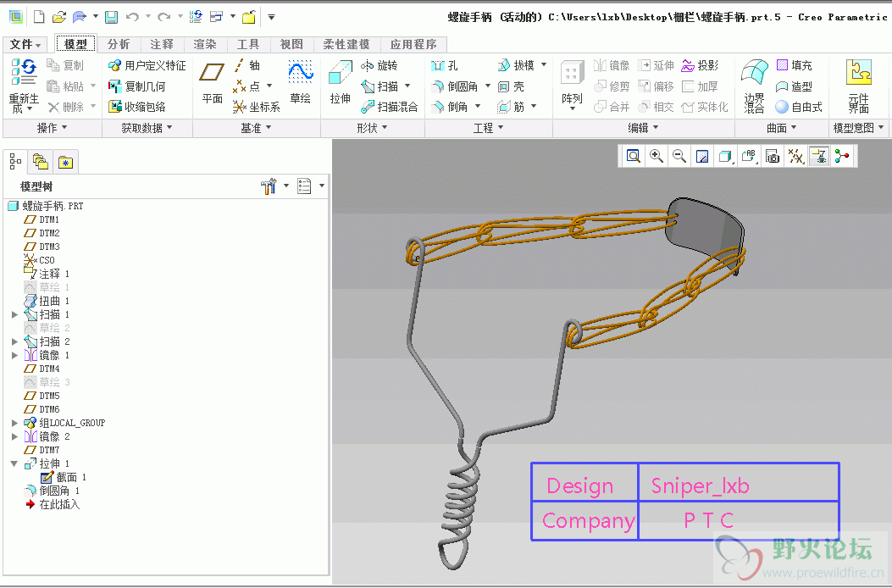Open the 拔模 (Draft) dropdown arrow
The image size is (892, 588).
[544, 65]
